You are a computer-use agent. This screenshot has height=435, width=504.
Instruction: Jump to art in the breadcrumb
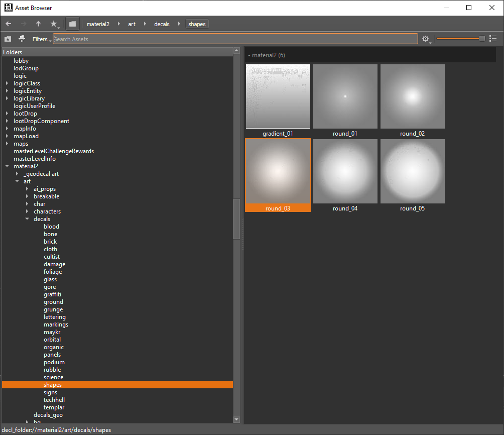pos(132,24)
